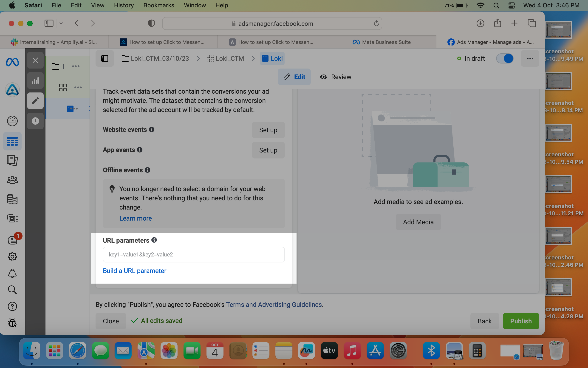
Task: Open Build a URL parameter link
Action: [x=135, y=271]
